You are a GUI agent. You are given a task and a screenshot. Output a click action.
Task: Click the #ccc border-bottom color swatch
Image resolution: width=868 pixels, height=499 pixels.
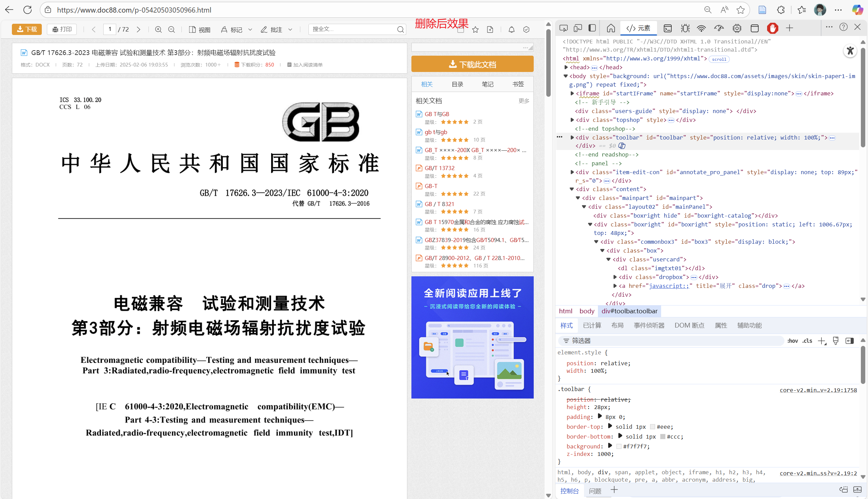[662, 437]
